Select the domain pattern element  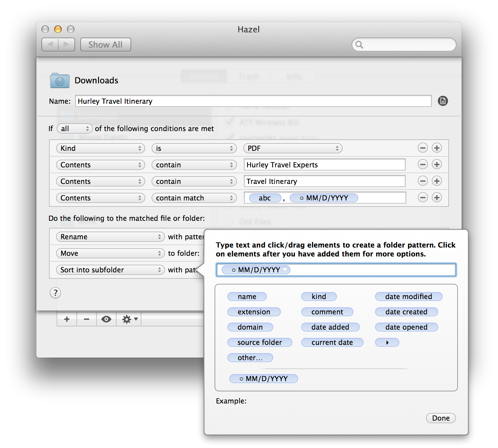point(250,327)
